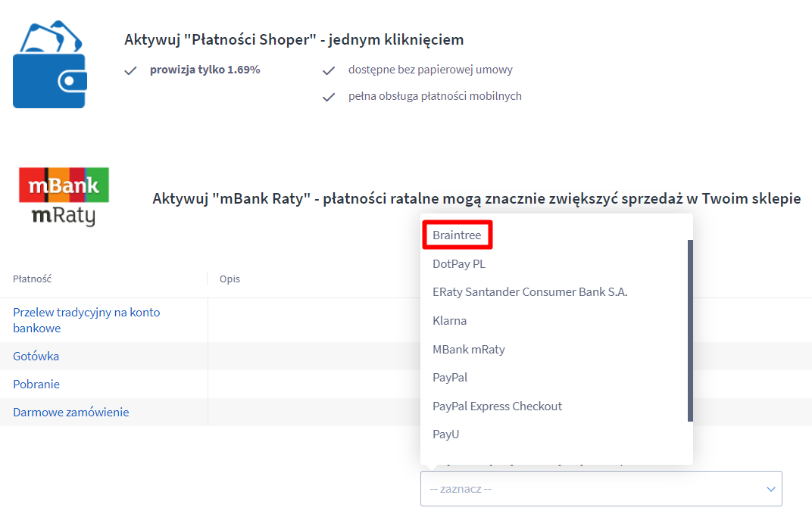Click 'pełna obsługa płatności mobilnych' text
This screenshot has width=812, height=517.
tap(435, 95)
